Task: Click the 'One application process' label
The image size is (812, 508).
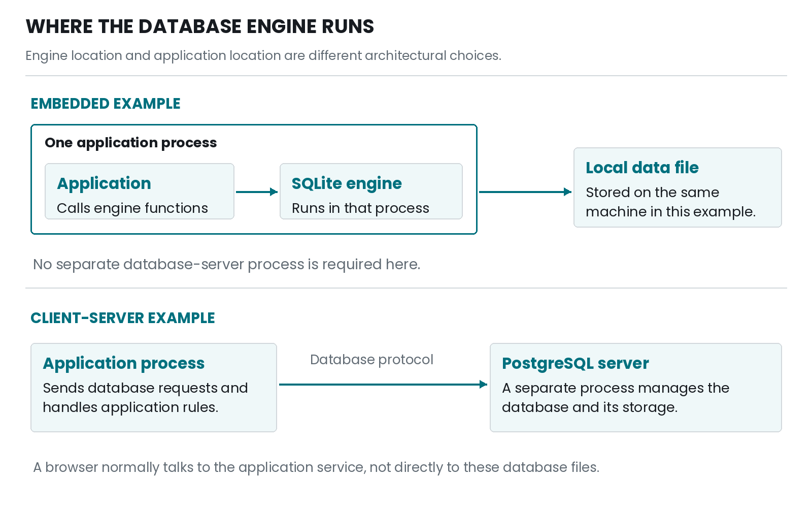Action: pos(131,143)
